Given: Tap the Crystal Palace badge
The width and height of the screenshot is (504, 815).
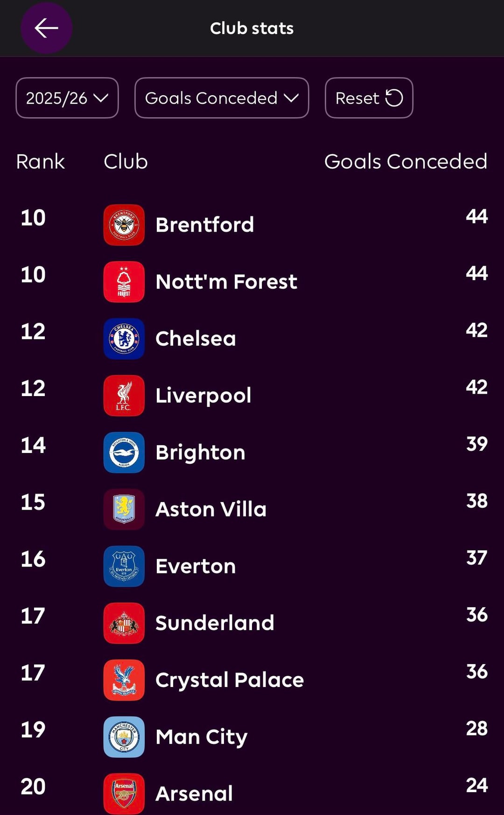Looking at the screenshot, I should pyautogui.click(x=124, y=680).
